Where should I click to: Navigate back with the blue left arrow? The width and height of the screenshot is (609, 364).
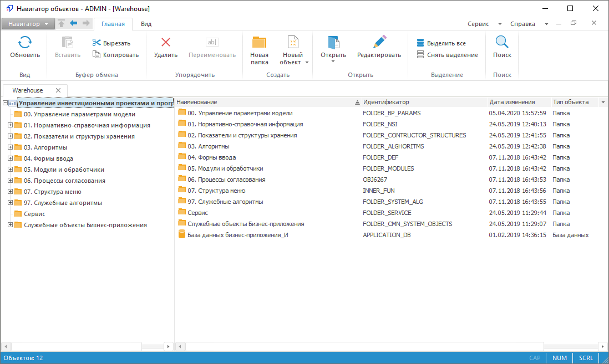tap(73, 23)
